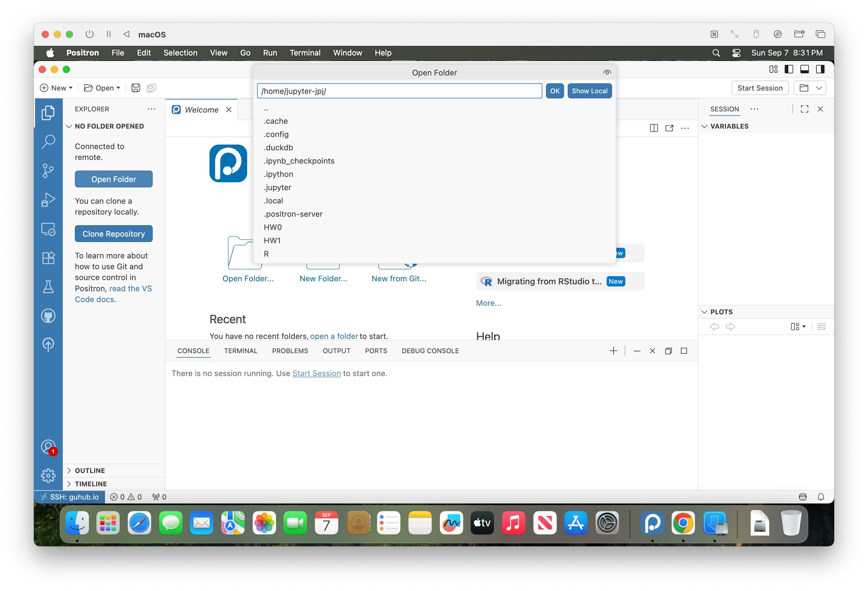Maximize the console panel size
Screen dimensions: 868x591
pos(684,351)
